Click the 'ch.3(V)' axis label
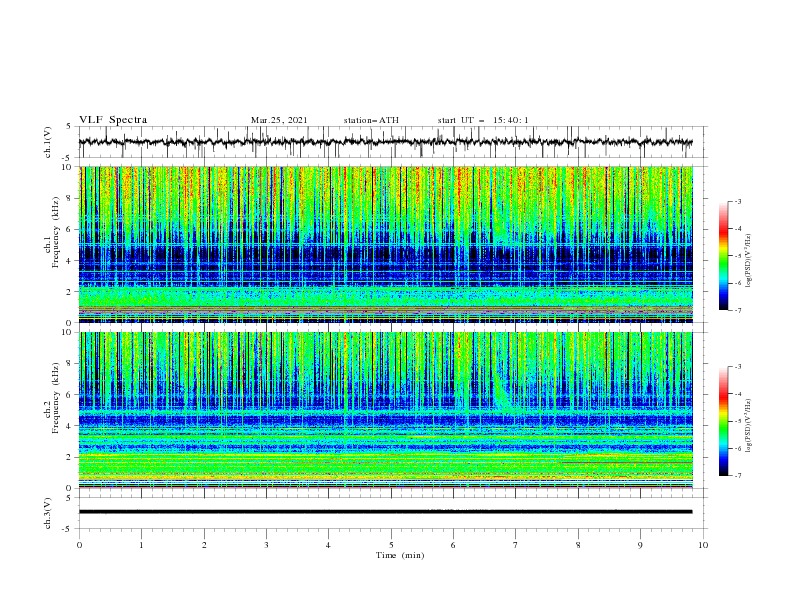The width and height of the screenshot is (792, 612). coord(48,513)
